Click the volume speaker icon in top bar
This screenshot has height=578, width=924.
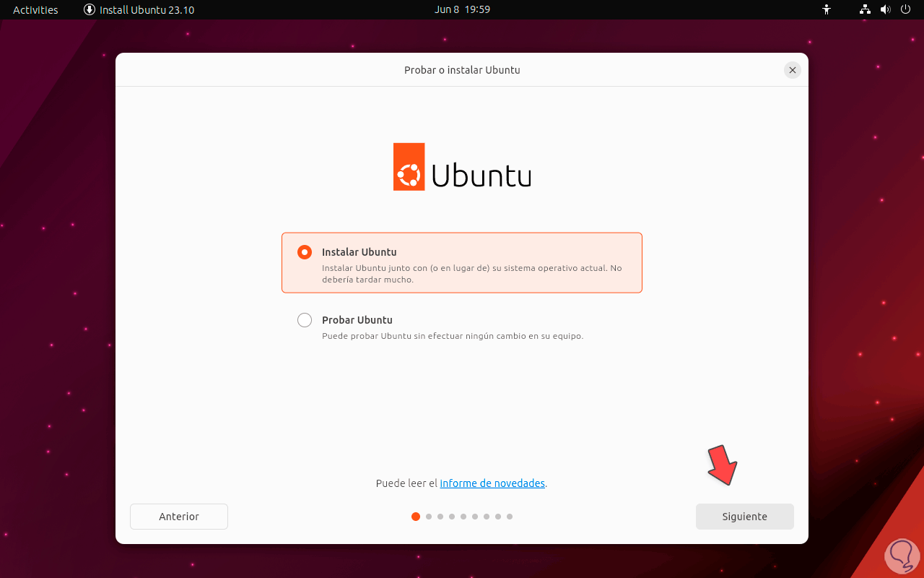[886, 9]
